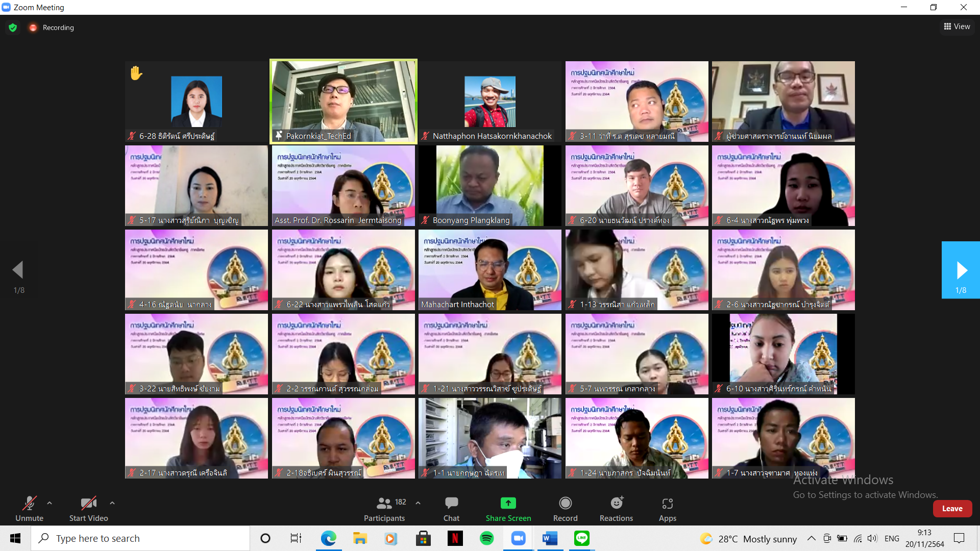The height and width of the screenshot is (551, 980).
Task: Open Task View on taskbar
Action: tap(296, 538)
